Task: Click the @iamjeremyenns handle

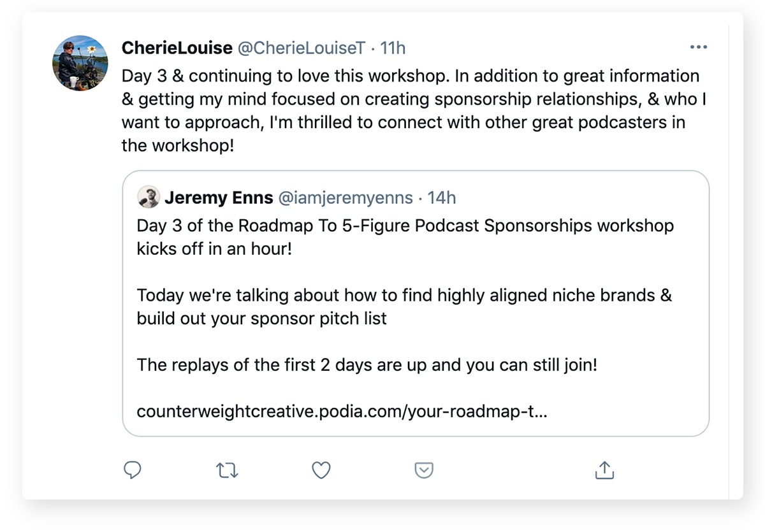Action: 345,198
